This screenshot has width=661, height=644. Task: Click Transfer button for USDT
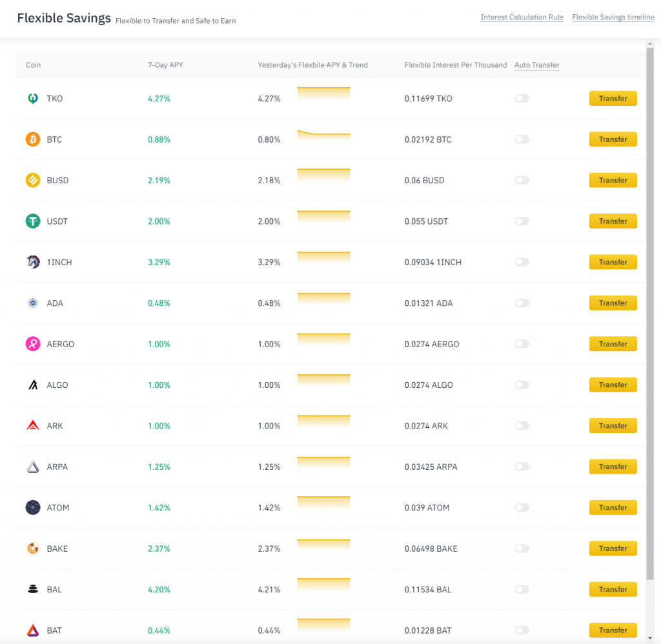(613, 221)
